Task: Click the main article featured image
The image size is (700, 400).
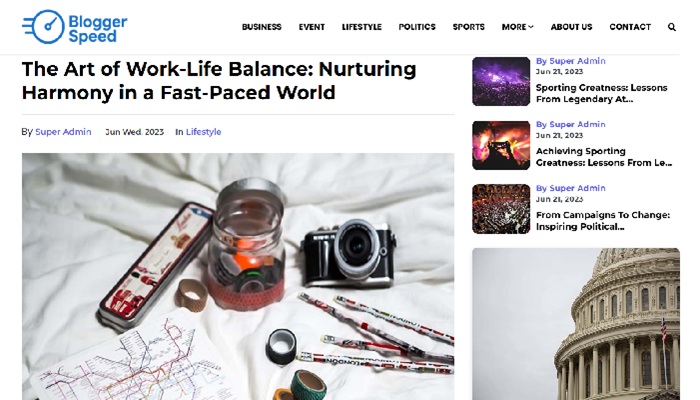Action: click(x=238, y=277)
